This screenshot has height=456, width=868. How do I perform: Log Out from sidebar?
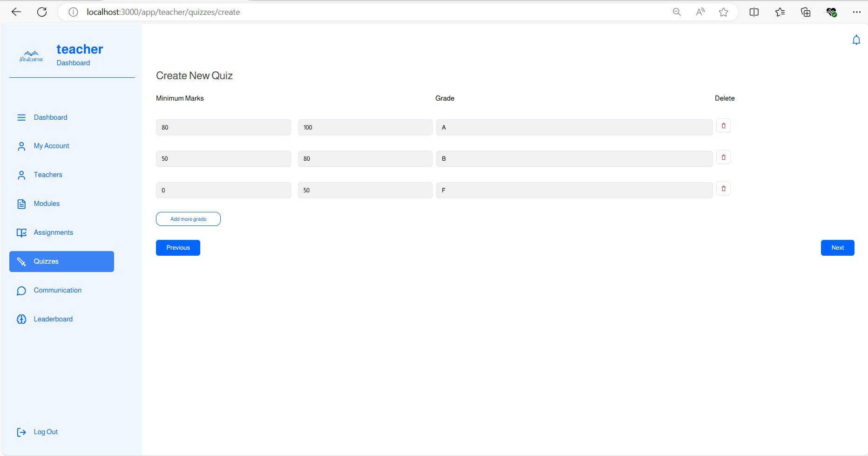click(x=45, y=432)
